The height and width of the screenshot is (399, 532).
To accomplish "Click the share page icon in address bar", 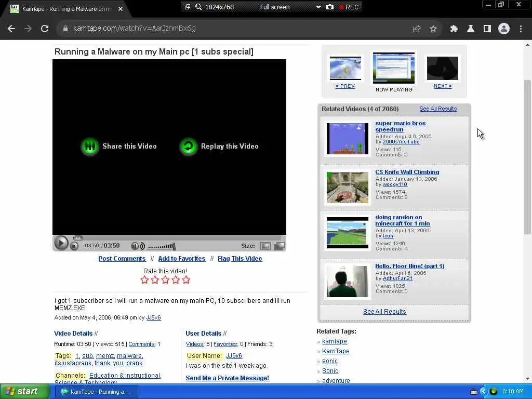I will (x=417, y=29).
